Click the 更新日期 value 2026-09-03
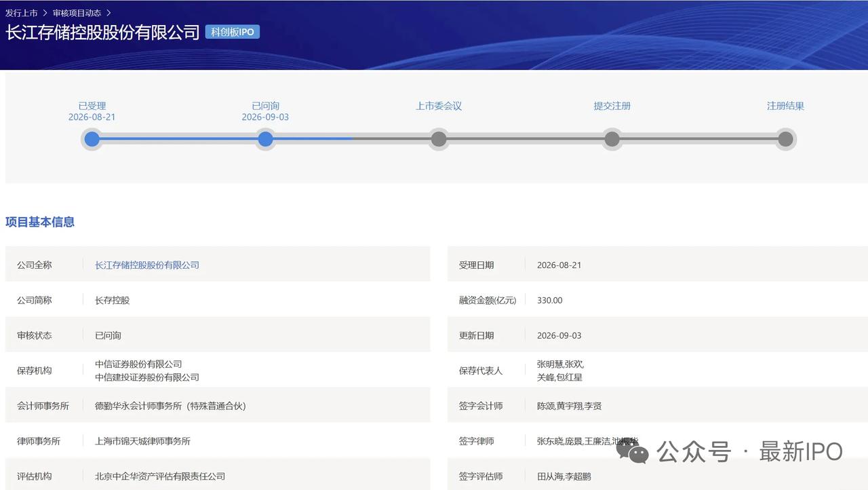The width and height of the screenshot is (868, 490). point(559,335)
